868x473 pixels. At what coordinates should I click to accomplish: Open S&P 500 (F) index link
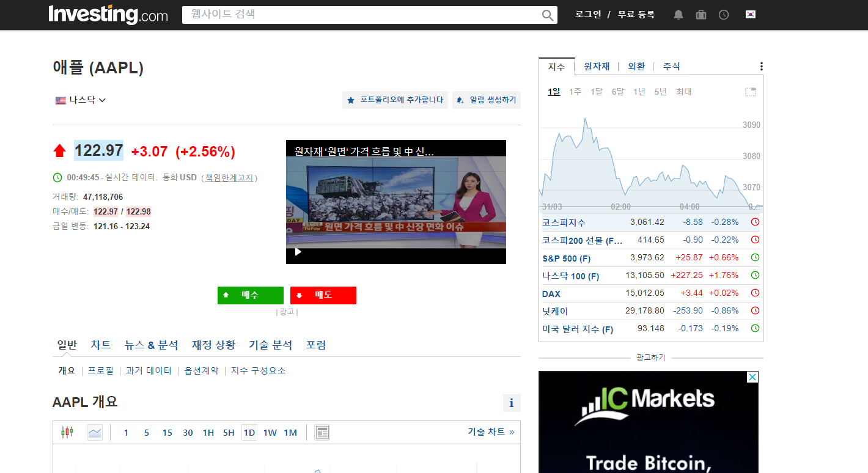566,258
